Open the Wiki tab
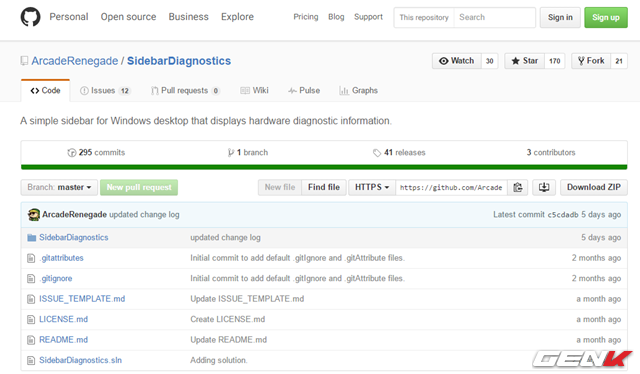This screenshot has width=640, height=374. coord(254,91)
